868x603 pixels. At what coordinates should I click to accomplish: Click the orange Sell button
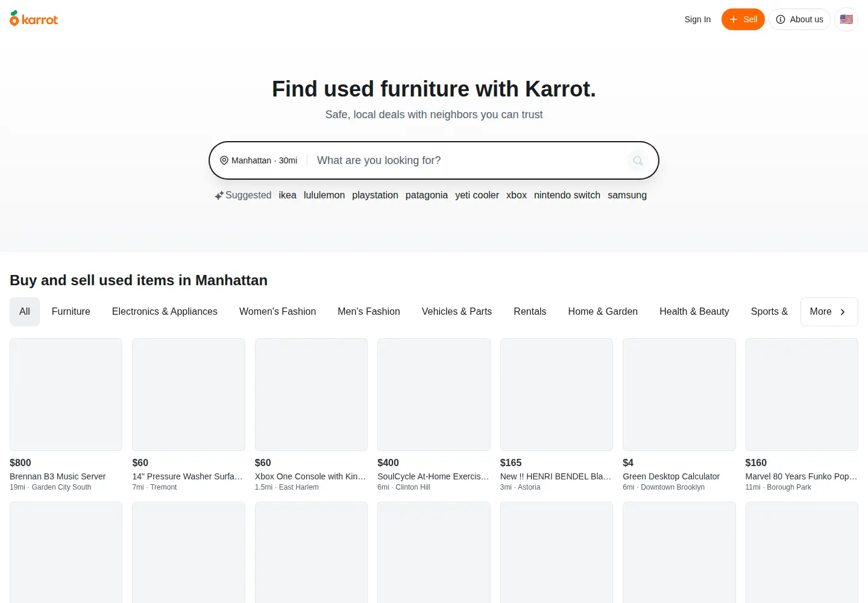pos(743,19)
